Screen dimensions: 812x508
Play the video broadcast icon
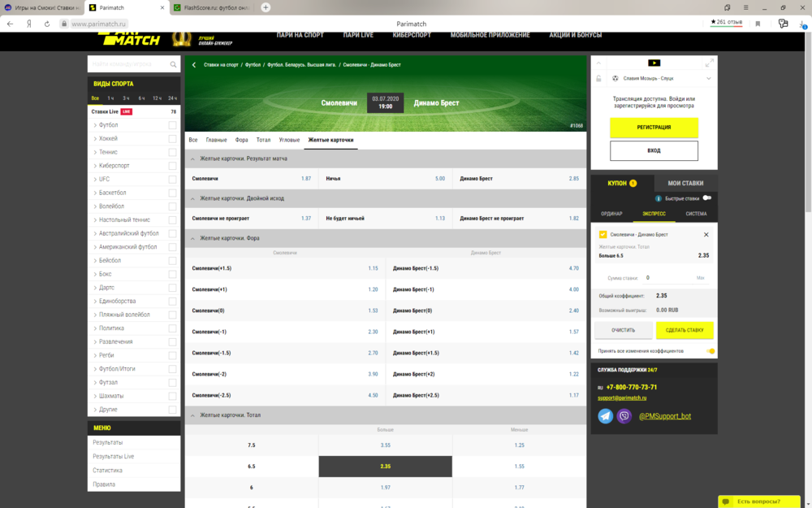[x=654, y=63]
